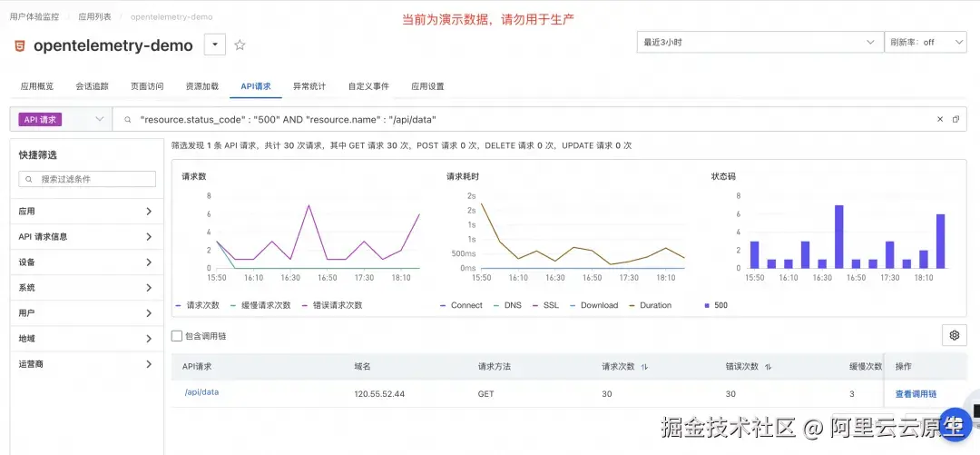Toggle 请求次数 legend series
This screenshot has width=980, height=455.
pos(198,305)
